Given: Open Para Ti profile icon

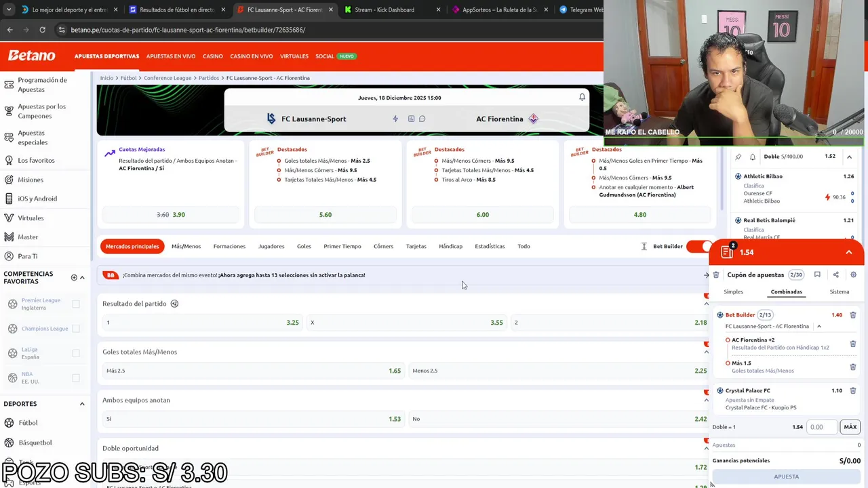Looking at the screenshot, I should point(9,256).
